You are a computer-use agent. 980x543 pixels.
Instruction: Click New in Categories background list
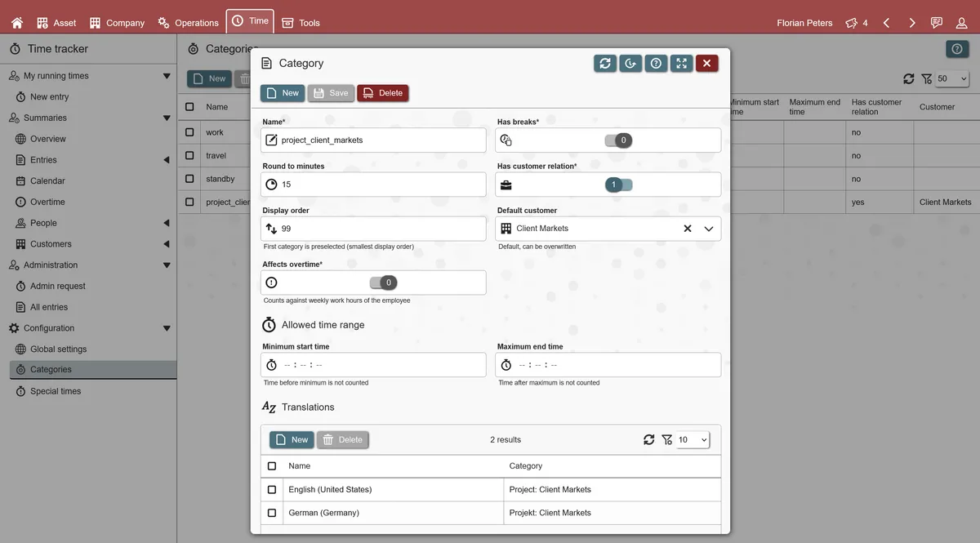coord(209,78)
